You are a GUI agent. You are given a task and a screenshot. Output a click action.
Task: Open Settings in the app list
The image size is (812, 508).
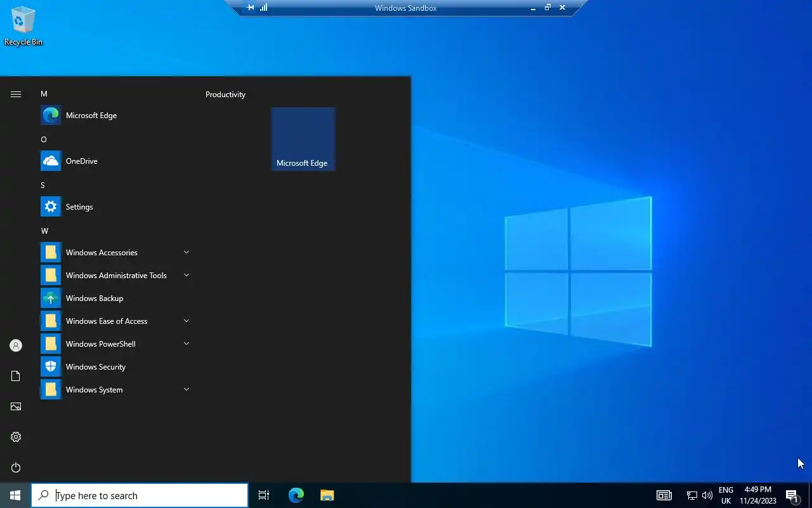pos(115,207)
